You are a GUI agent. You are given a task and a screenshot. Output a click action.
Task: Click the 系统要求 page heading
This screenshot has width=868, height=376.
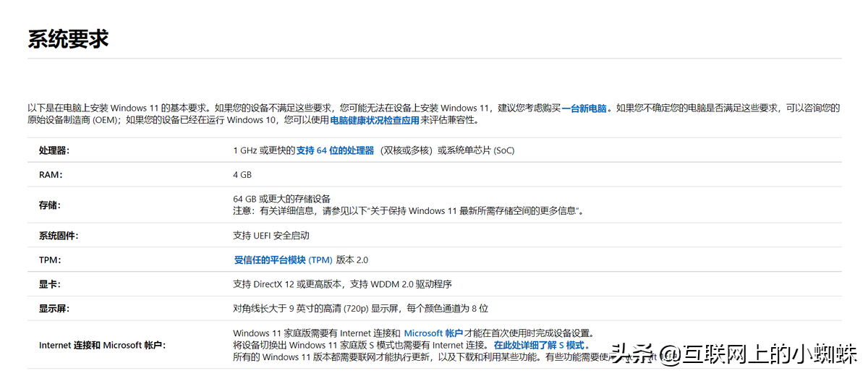pos(68,39)
